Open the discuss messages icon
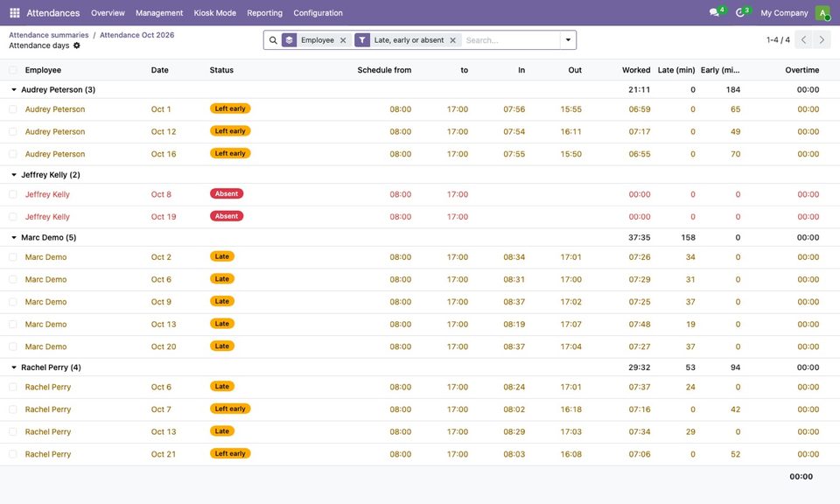840x504 pixels. tap(714, 12)
